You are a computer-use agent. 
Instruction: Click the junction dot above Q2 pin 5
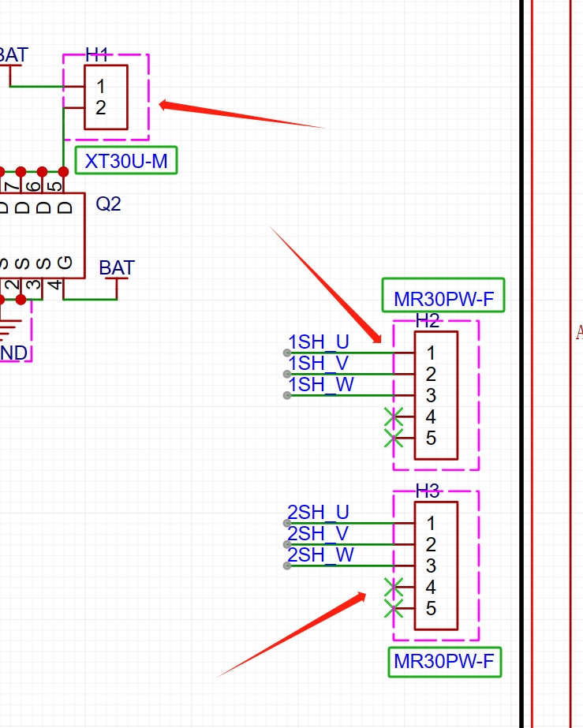tap(64, 172)
